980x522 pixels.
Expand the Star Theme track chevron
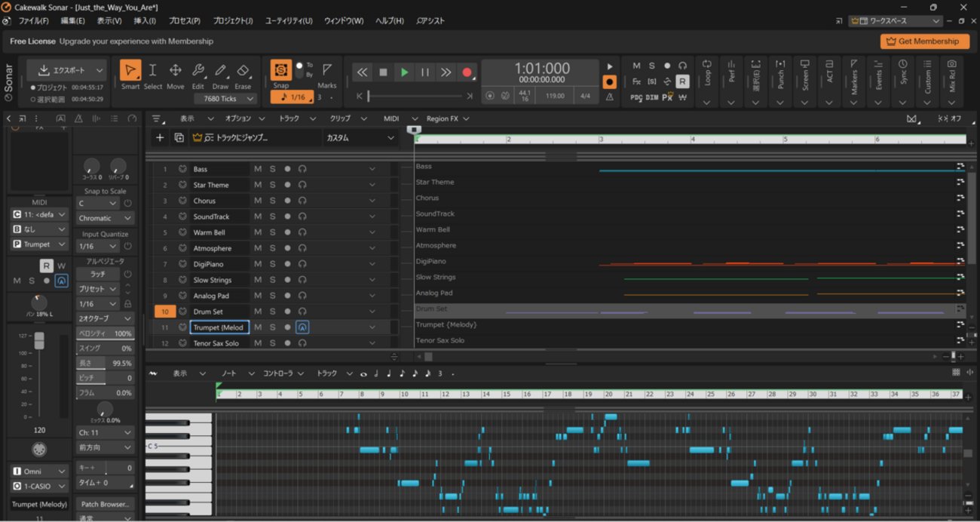tap(372, 185)
